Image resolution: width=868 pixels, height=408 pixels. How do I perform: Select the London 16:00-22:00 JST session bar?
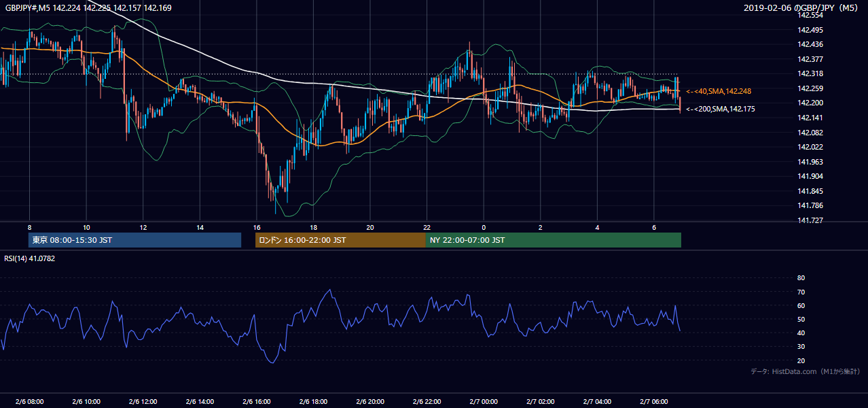point(340,240)
